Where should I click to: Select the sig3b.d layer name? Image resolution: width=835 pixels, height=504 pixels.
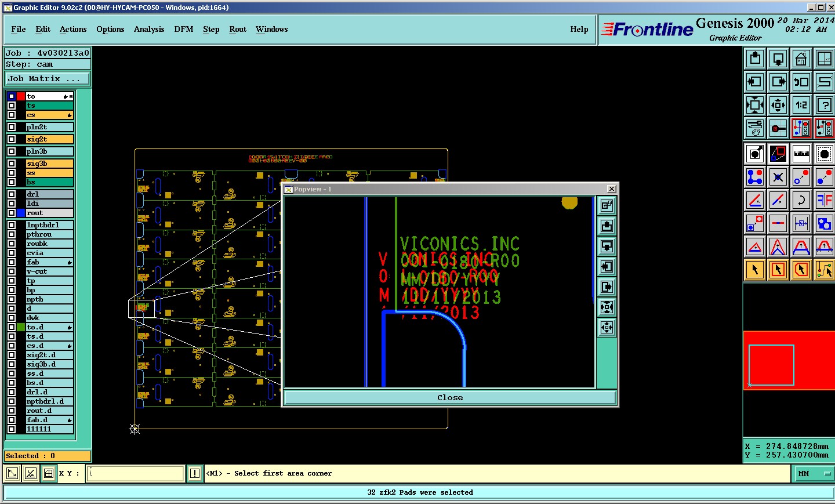click(50, 364)
